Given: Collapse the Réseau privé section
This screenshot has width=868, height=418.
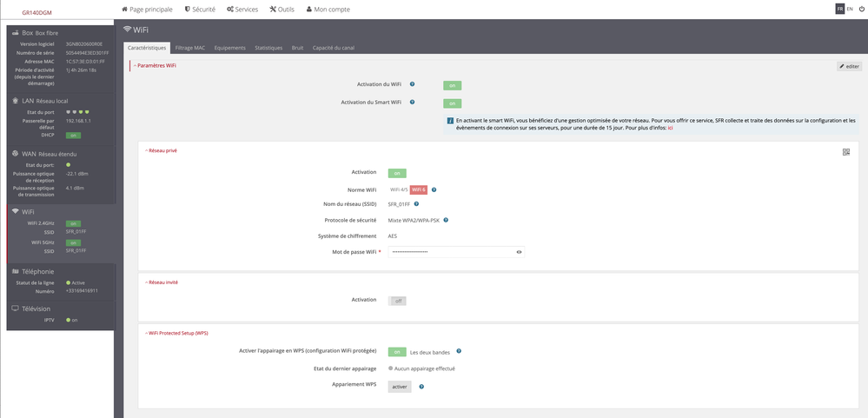Looking at the screenshot, I should click(162, 150).
